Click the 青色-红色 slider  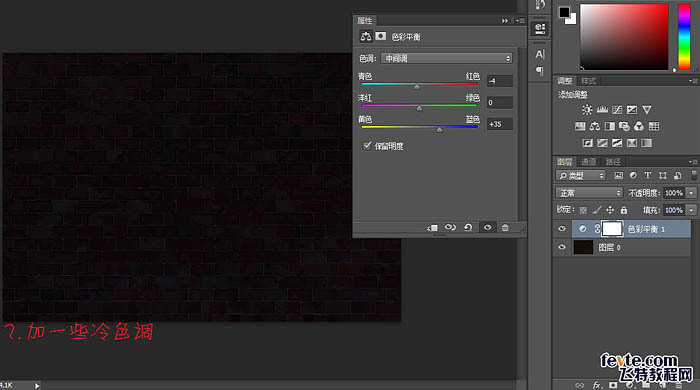tap(419, 84)
